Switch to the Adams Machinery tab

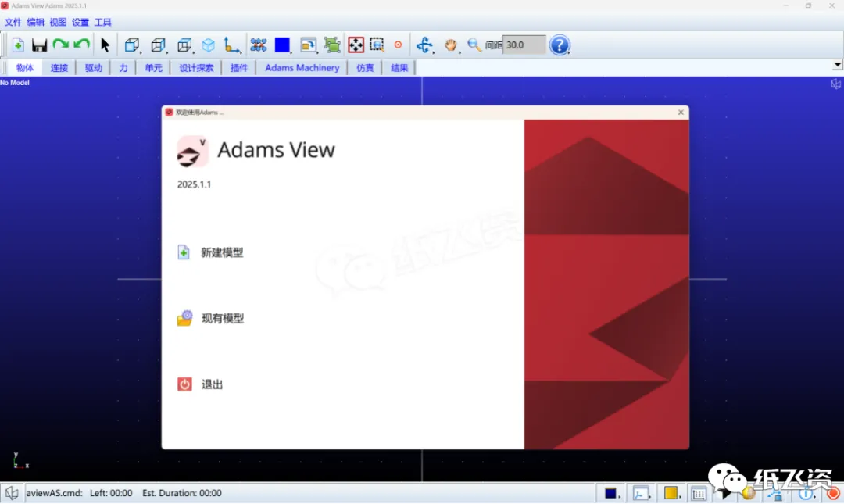point(302,68)
